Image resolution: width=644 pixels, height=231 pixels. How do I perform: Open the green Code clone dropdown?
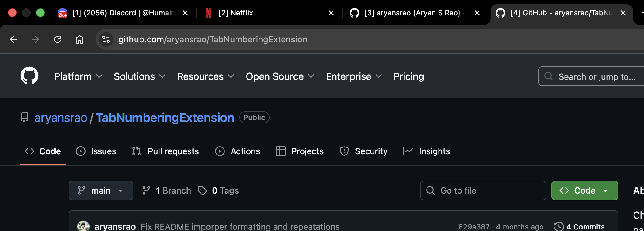585,190
